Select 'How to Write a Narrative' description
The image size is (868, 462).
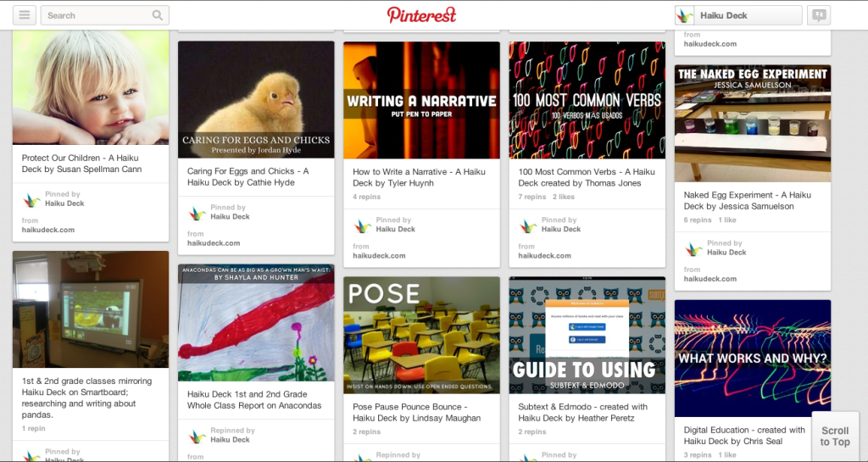tap(419, 178)
